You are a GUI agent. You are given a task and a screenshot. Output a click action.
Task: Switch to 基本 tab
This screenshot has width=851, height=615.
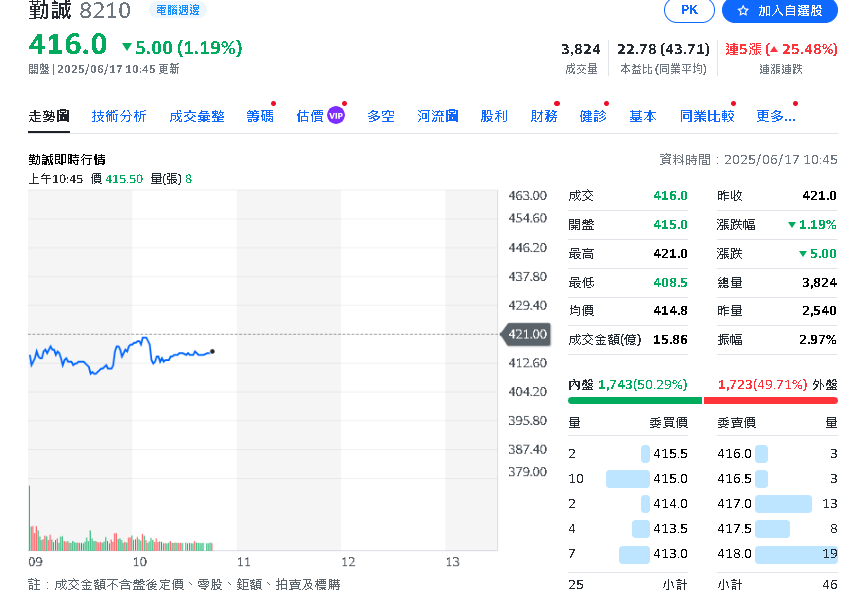coord(643,116)
